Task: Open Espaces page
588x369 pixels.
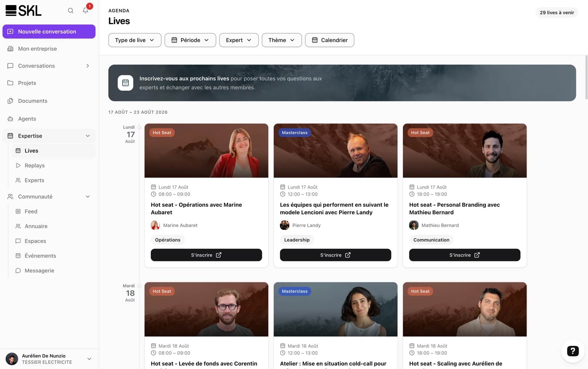Action: tap(54, 241)
